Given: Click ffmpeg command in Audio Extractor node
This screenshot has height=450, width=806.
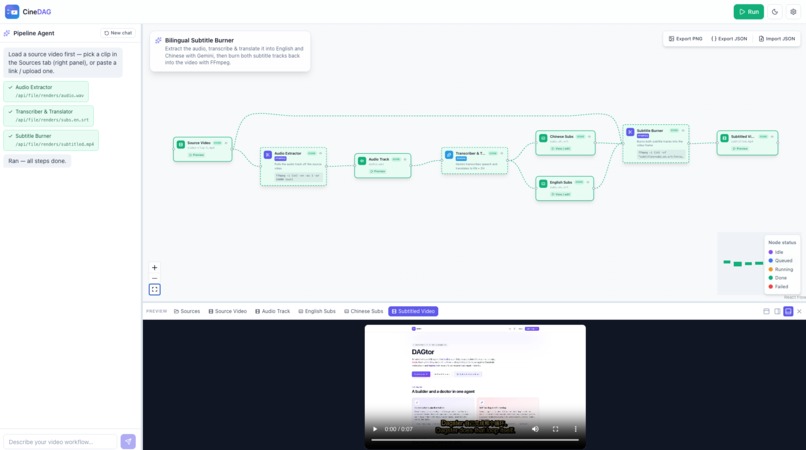Looking at the screenshot, I should point(298,177).
